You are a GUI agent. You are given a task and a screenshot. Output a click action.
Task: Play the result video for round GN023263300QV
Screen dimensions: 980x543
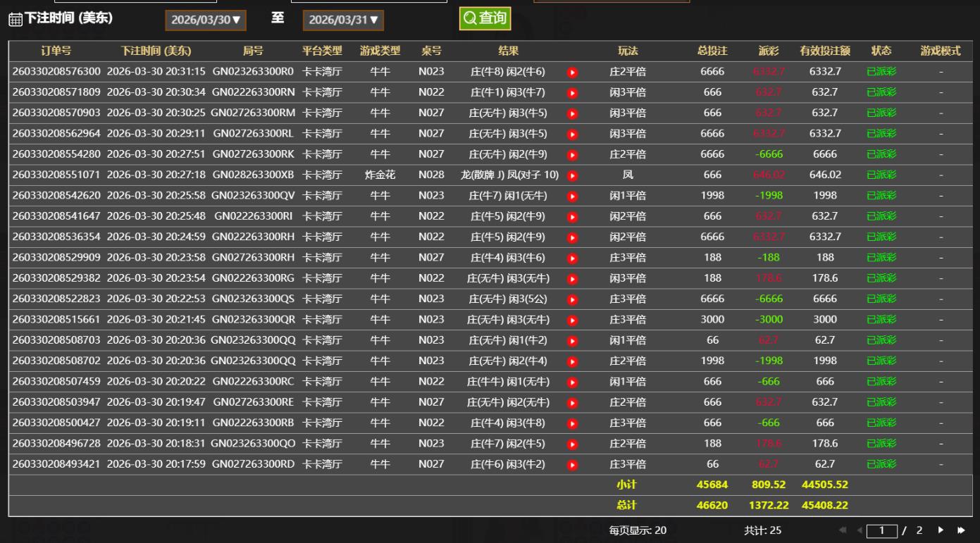point(573,196)
